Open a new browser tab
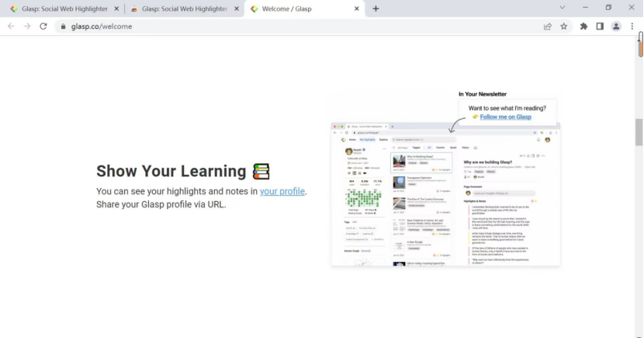 tap(376, 9)
